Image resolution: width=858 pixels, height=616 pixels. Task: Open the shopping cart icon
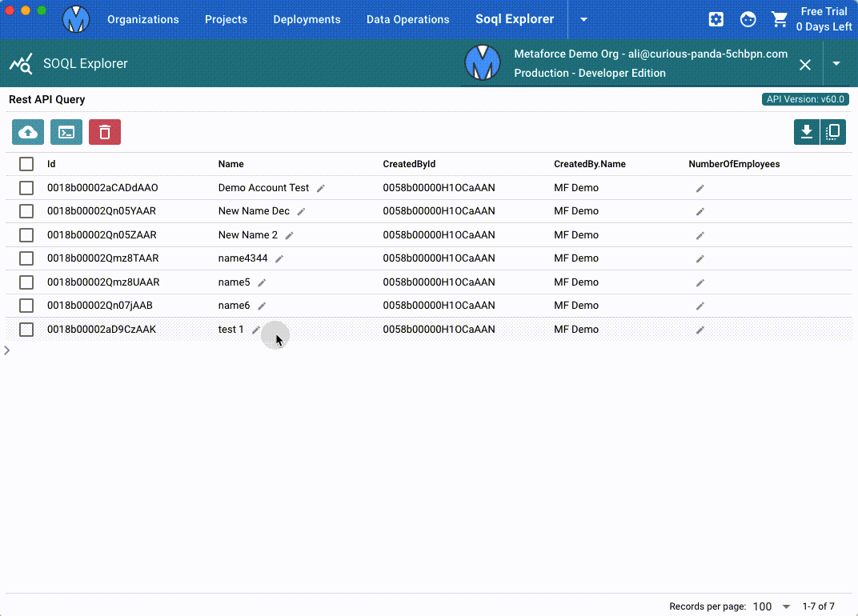point(780,19)
